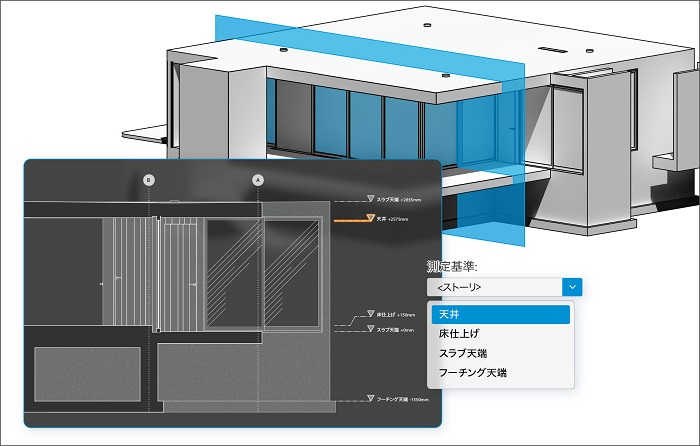The image size is (700, 446).
Task: Click the grid marker A in section view
Action: [x=258, y=180]
